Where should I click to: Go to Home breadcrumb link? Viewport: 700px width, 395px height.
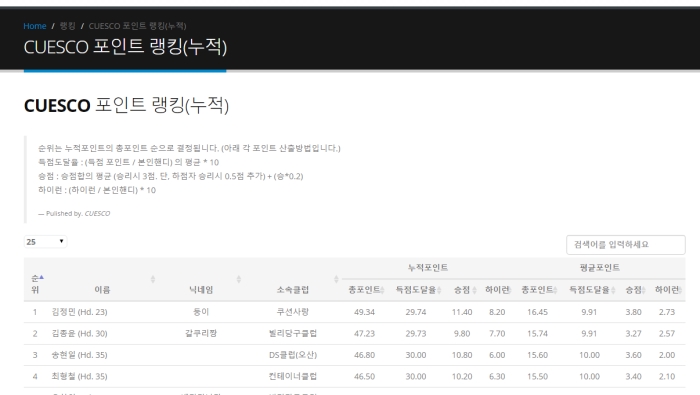35,26
